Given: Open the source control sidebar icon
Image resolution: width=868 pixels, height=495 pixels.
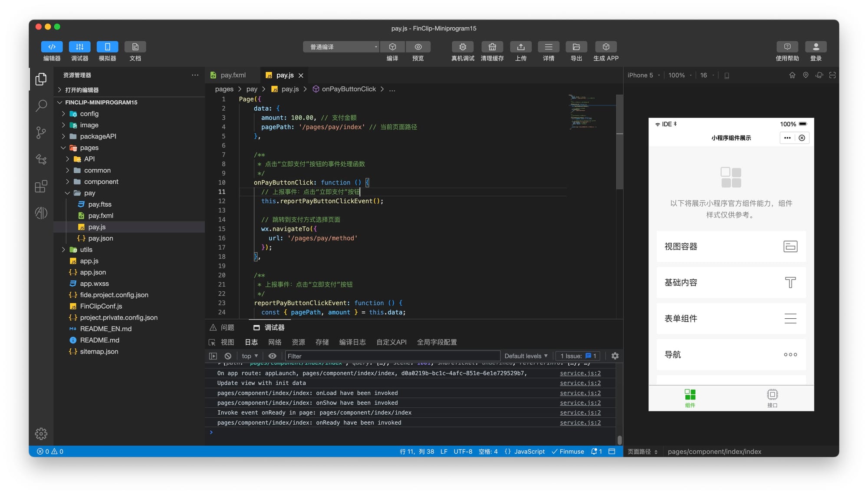Looking at the screenshot, I should tap(41, 132).
